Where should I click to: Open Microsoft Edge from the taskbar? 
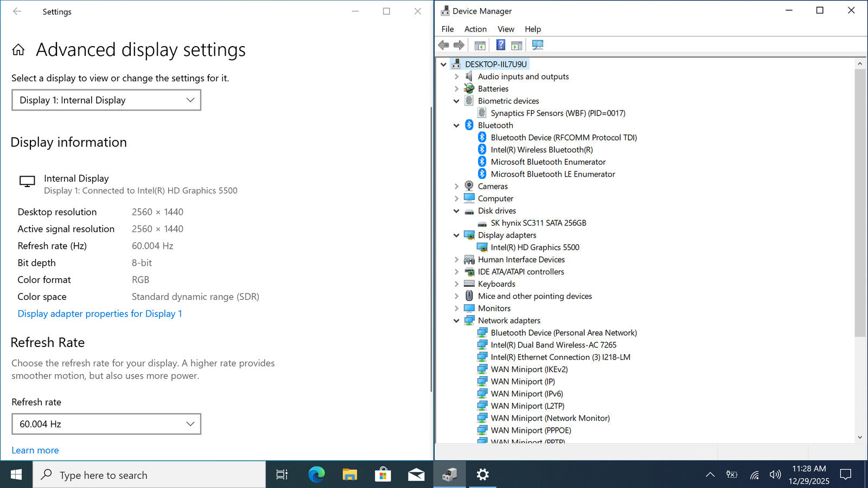click(x=316, y=475)
